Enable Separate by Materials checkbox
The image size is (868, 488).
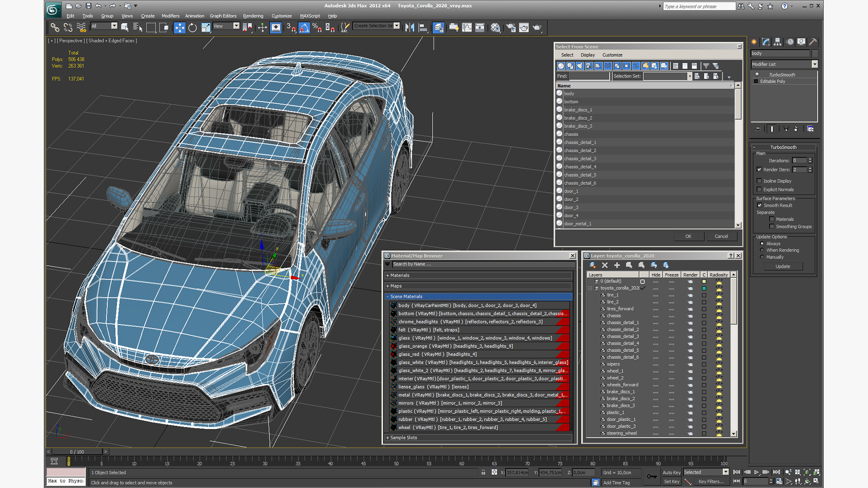click(x=772, y=219)
